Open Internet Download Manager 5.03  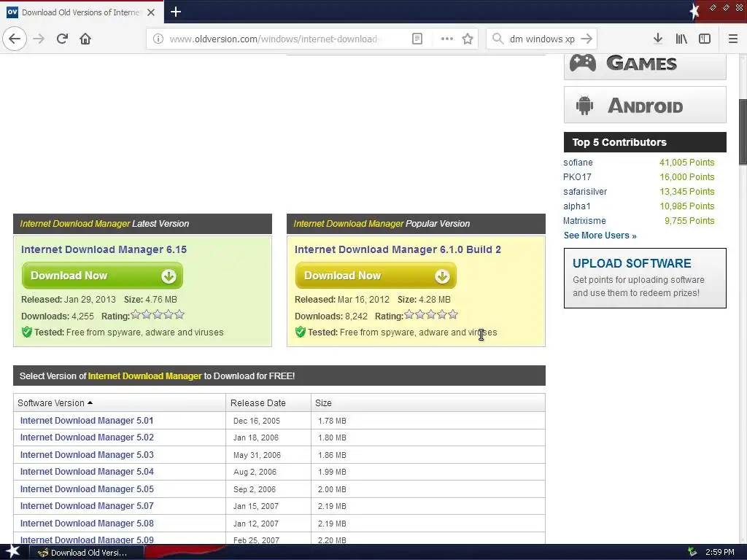(87, 455)
